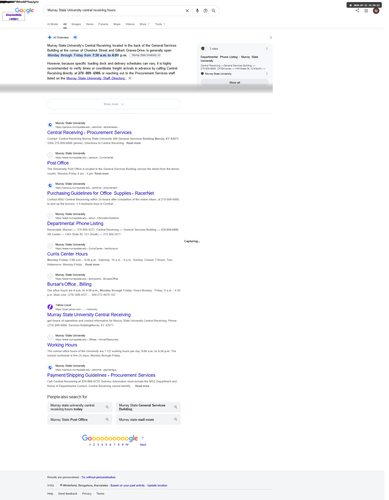The height and width of the screenshot is (500, 389).
Task: Open the Privacy footer link
Action: (87, 494)
